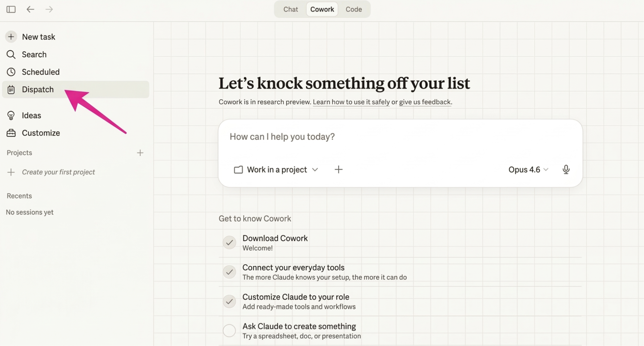Image resolution: width=644 pixels, height=346 pixels.
Task: Open Search with the magnifier icon
Action: pos(11,54)
